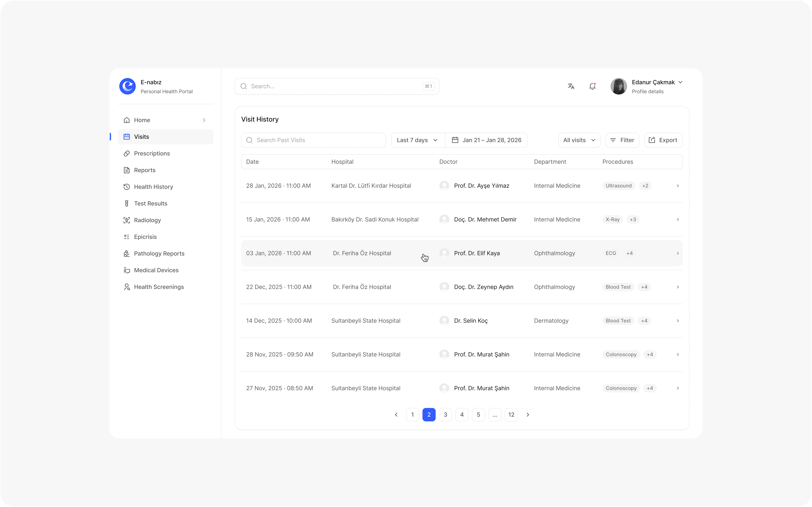
Task: View Health History from sidebar
Action: (153, 187)
